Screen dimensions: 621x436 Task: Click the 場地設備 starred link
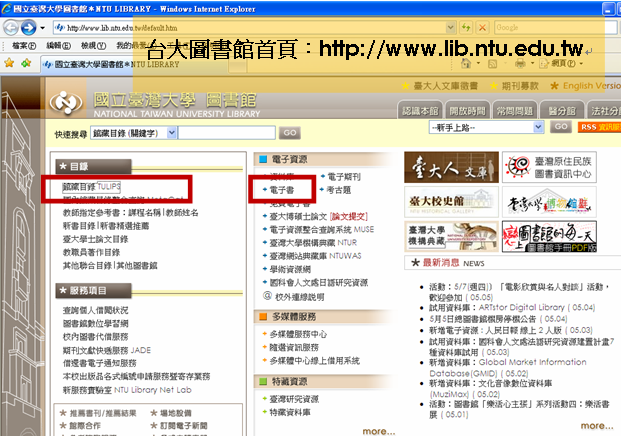tap(176, 413)
